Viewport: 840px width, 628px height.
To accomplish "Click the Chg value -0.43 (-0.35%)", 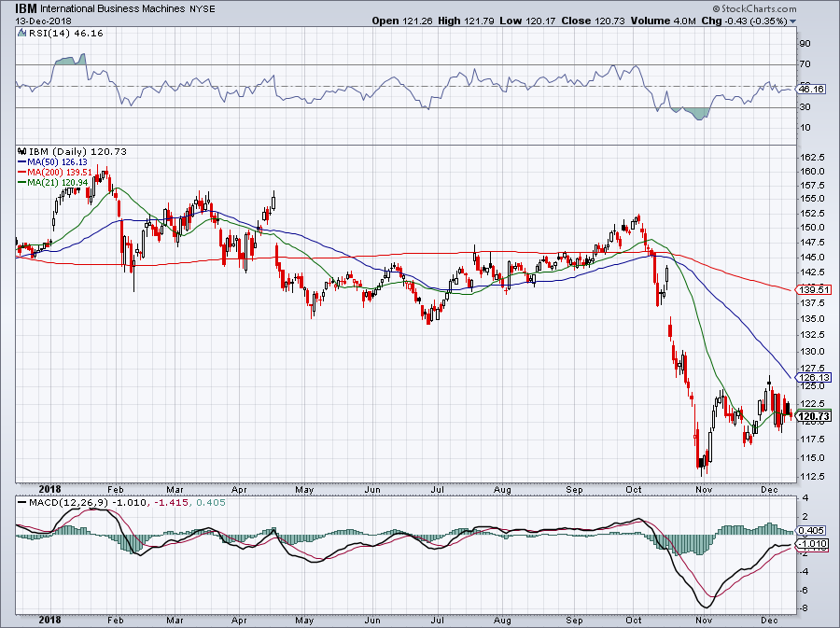I will 755,21.
